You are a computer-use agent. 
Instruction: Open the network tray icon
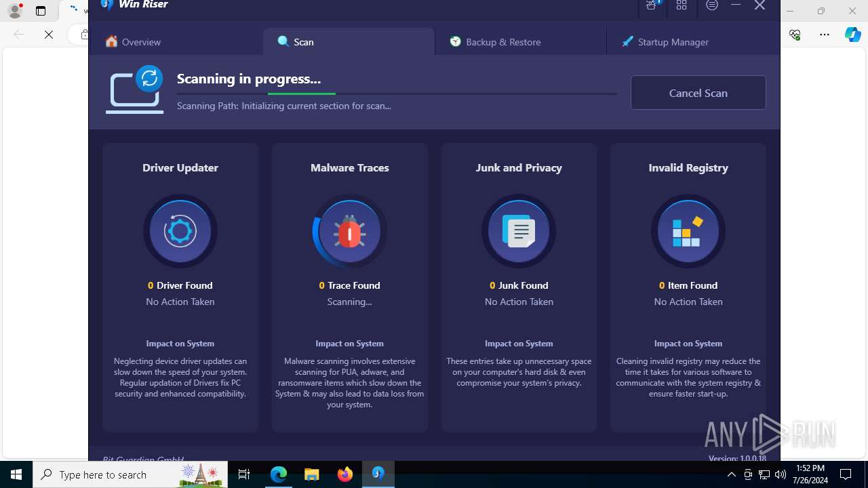[764, 474]
